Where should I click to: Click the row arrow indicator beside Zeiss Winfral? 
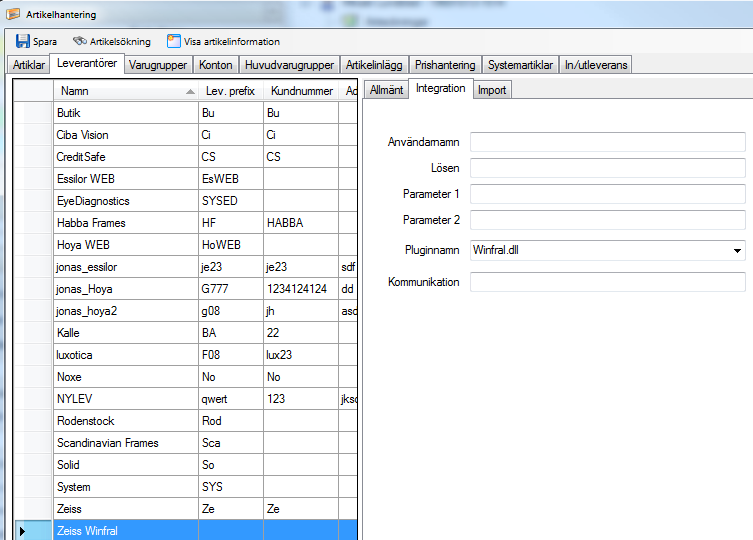point(23,531)
